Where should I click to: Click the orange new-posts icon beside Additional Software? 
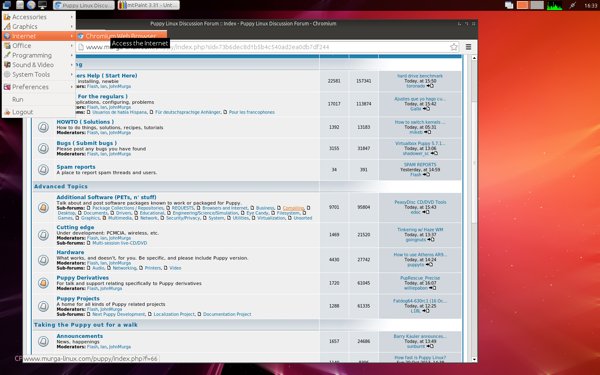point(43,207)
